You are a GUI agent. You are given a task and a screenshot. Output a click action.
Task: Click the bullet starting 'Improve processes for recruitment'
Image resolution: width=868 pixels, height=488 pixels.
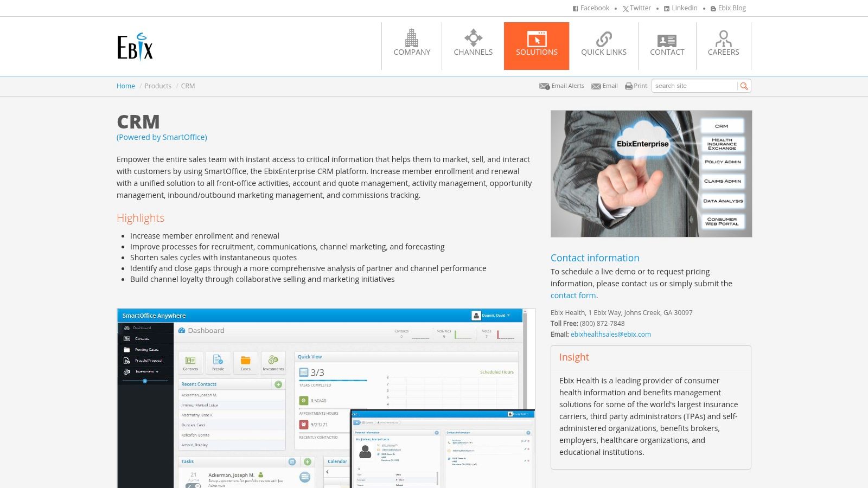pyautogui.click(x=288, y=247)
